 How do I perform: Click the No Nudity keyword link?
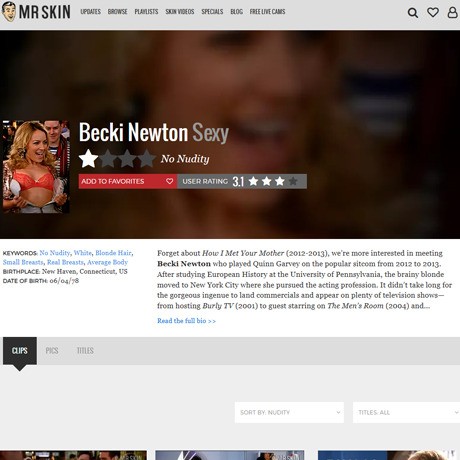(55, 253)
